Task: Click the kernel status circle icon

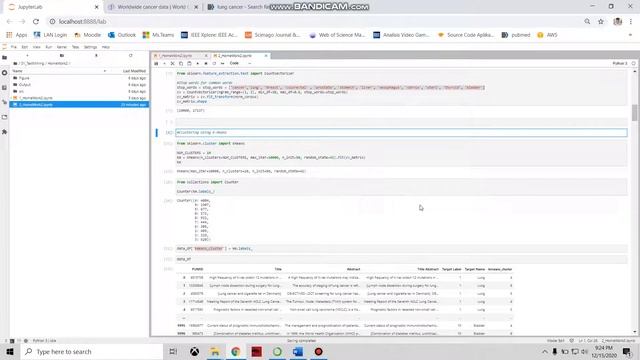Action: click(633, 63)
